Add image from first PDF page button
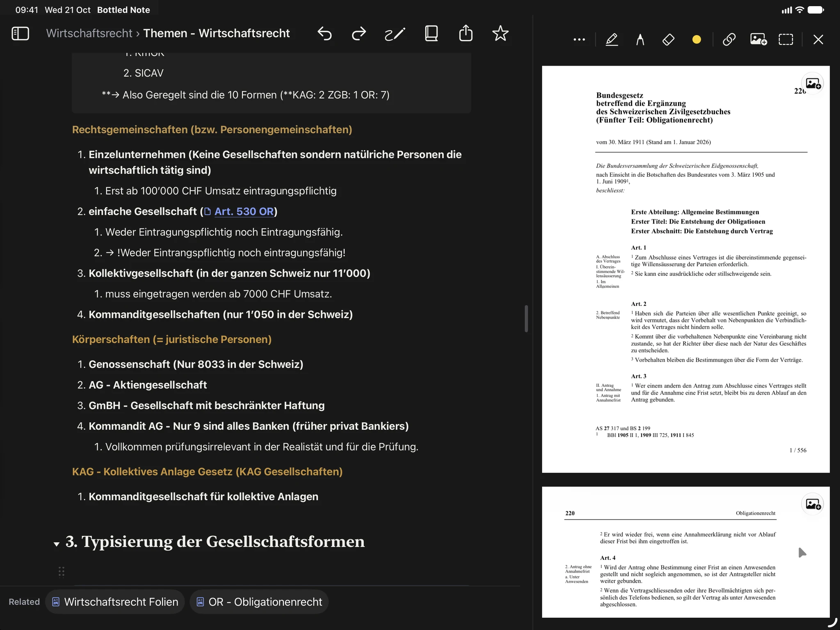This screenshot has height=630, width=840. tap(813, 84)
